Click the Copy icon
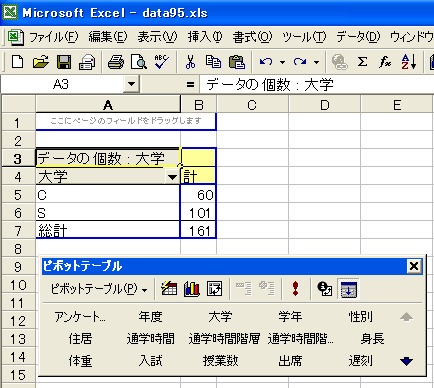434x388 pixels. [x=213, y=62]
